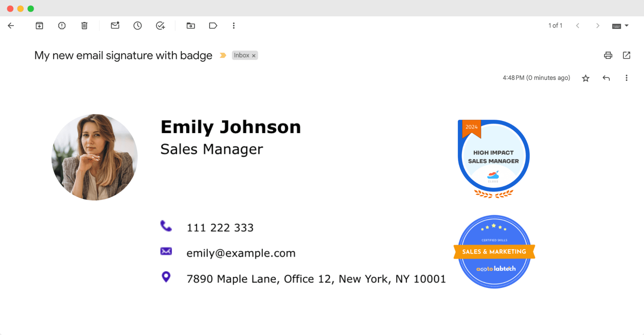Screen dimensions: 644x335
Task: Toggle the yellow importance marker
Action: 223,55
